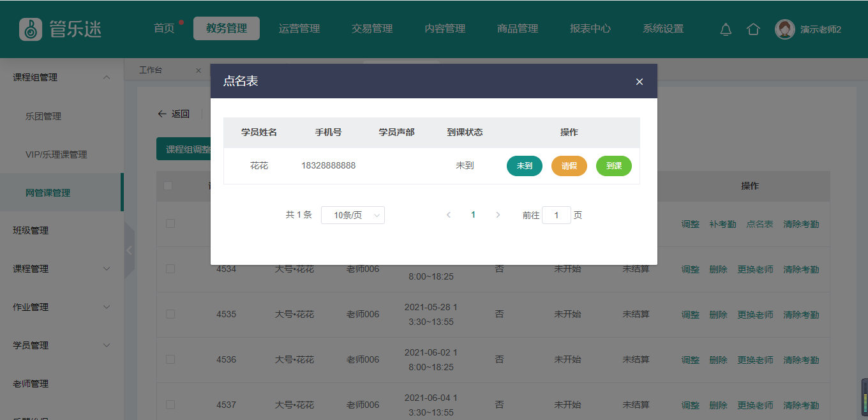Image resolution: width=868 pixels, height=420 pixels.
Task: Tick the checkbox for course 4536
Action: pos(170,359)
